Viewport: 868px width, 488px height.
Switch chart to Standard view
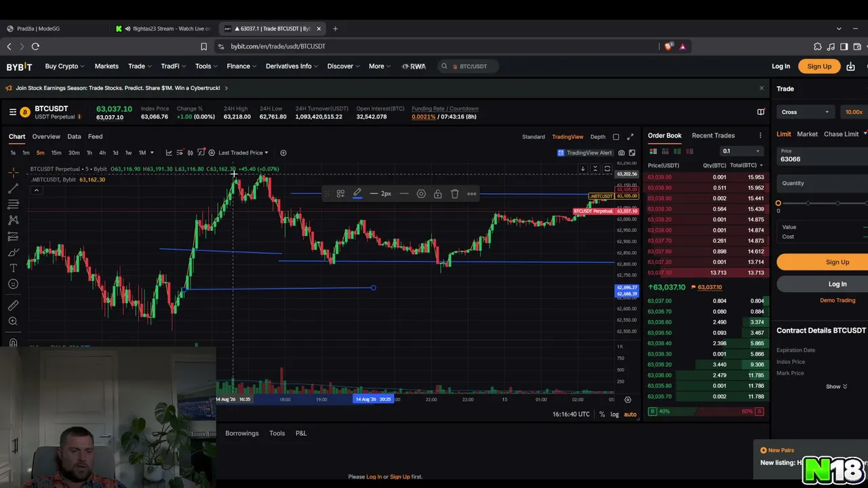click(533, 137)
